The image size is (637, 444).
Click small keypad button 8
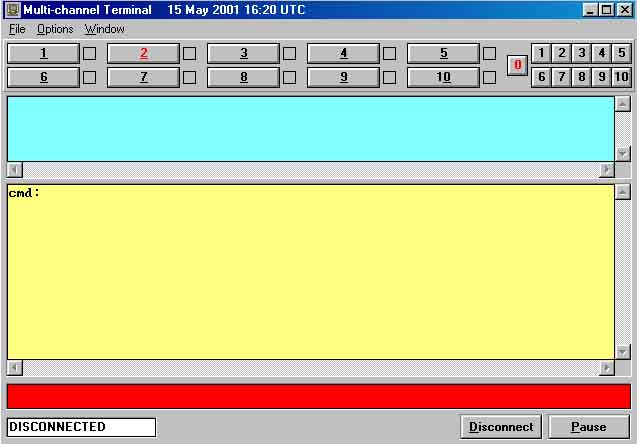(581, 77)
